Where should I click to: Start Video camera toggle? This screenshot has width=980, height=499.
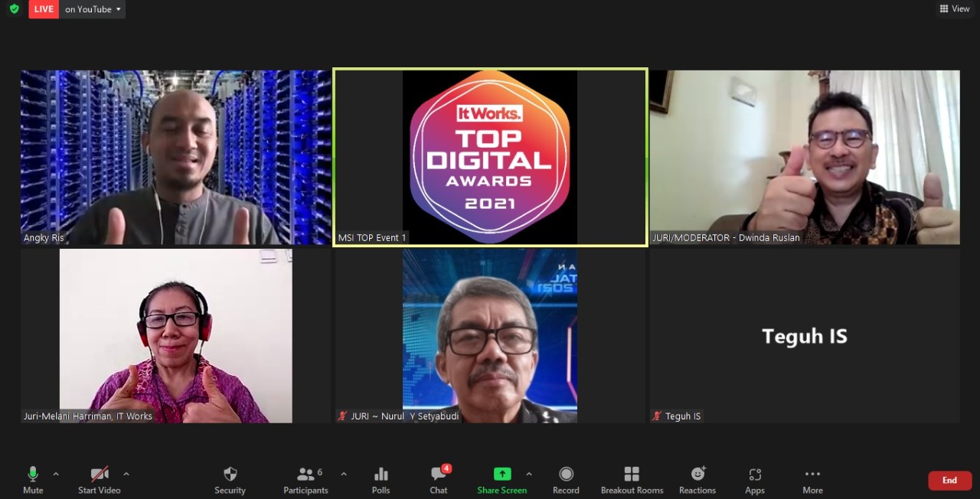pyautogui.click(x=100, y=480)
